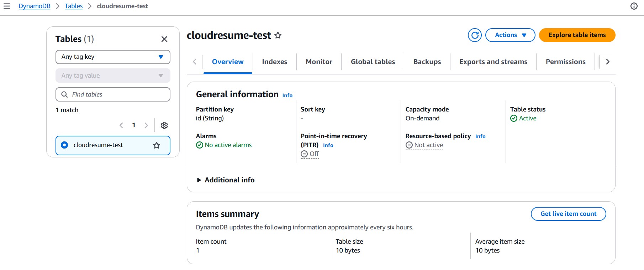The width and height of the screenshot is (644, 270).
Task: Click page number 1 in tables pagination
Action: pyautogui.click(x=134, y=125)
